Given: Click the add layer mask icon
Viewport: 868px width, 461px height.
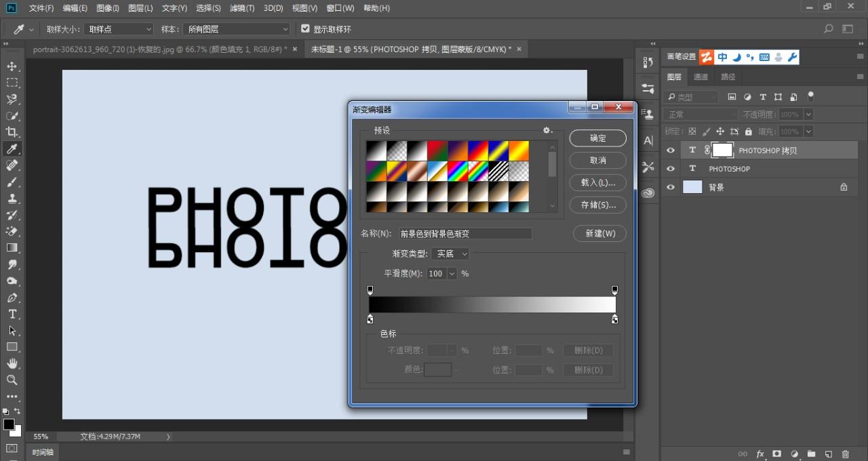Looking at the screenshot, I should [x=777, y=454].
